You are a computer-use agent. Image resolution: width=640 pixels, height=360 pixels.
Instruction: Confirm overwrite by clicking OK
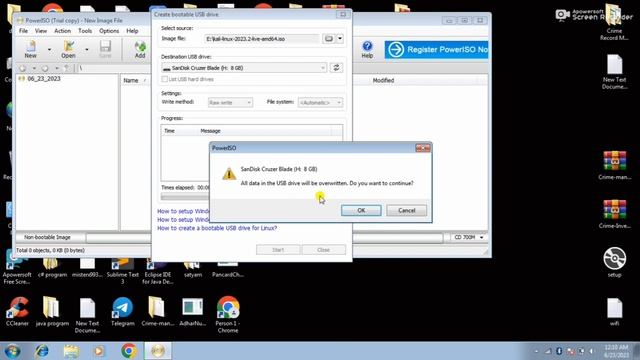tap(361, 210)
